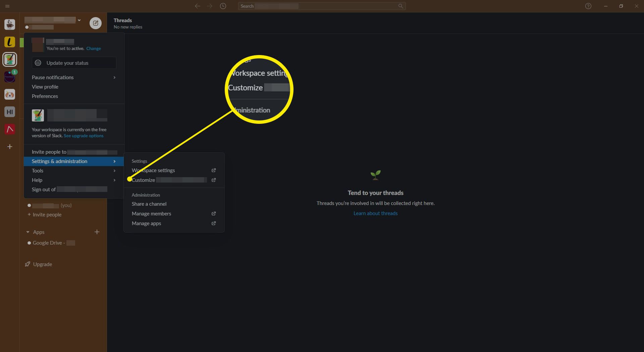644x352 pixels.
Task: Switch to the gray HI workspace
Action: pos(10,112)
